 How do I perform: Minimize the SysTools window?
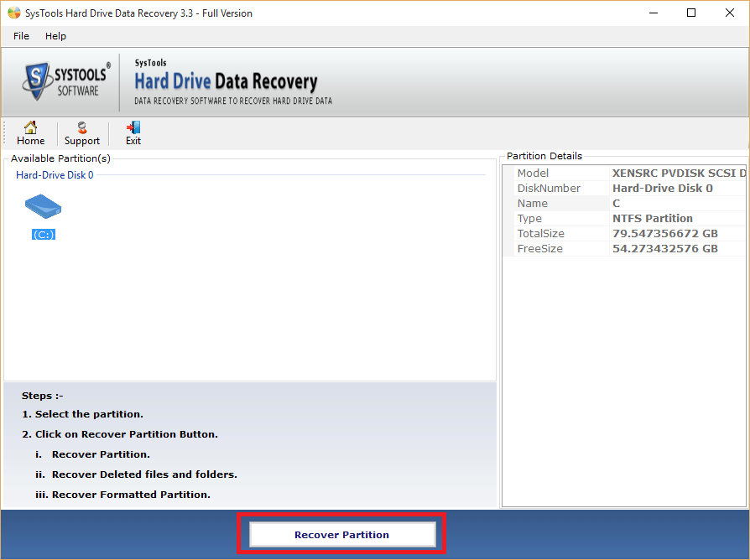tap(654, 13)
